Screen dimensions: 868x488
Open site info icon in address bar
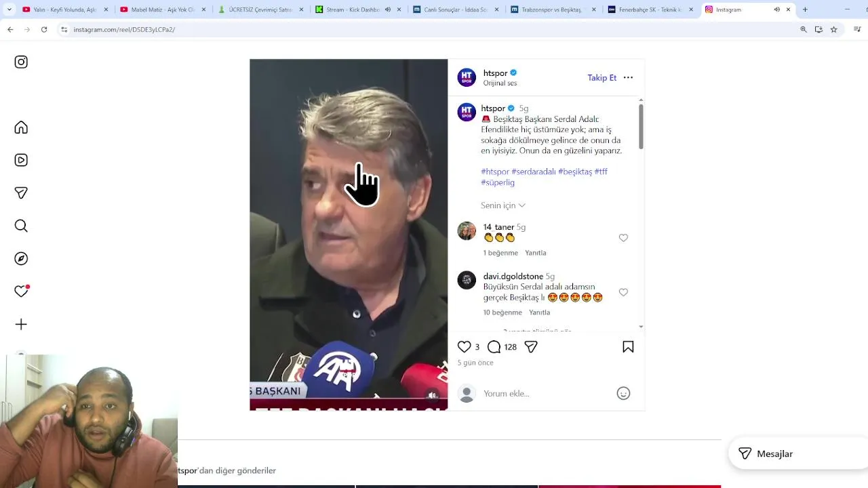point(64,29)
